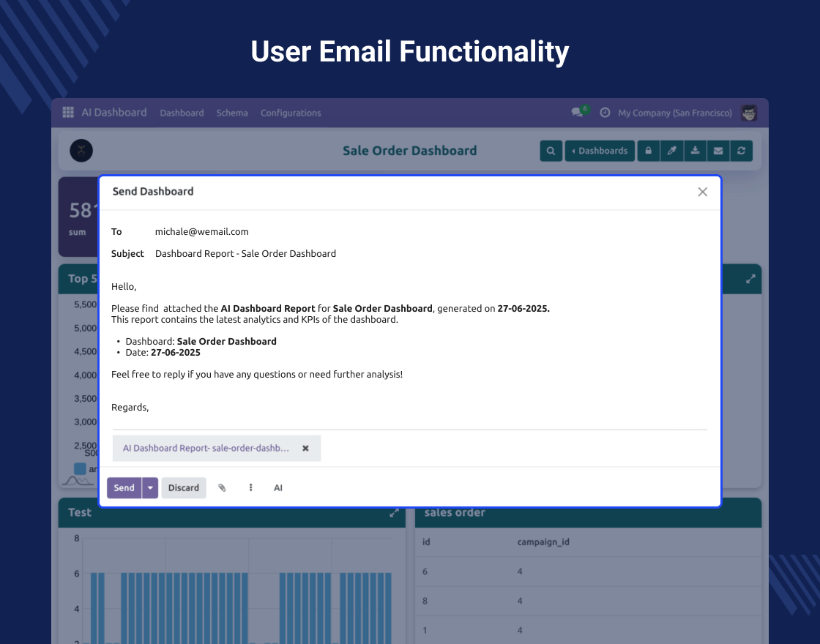820x644 pixels.
Task: Click the AI button in email footer
Action: point(278,488)
